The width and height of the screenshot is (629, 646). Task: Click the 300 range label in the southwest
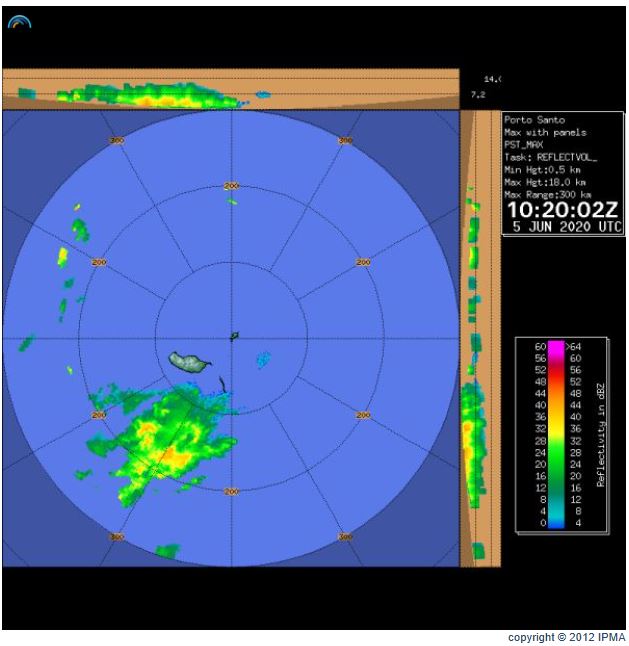pyautogui.click(x=117, y=537)
